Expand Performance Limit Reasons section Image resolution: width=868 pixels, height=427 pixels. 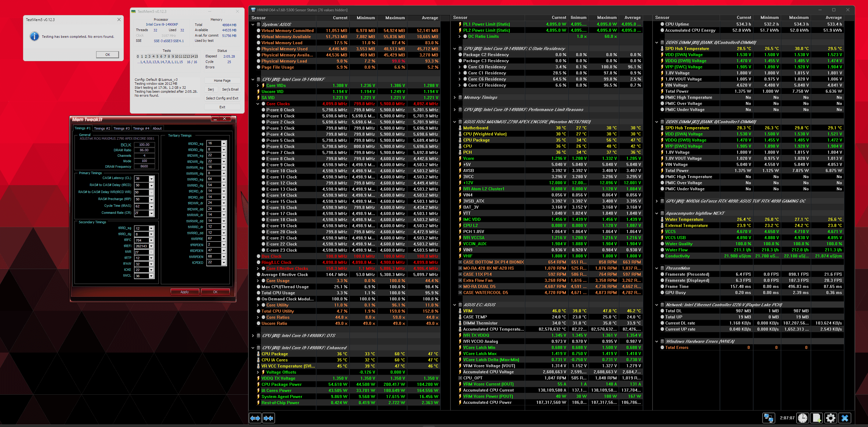click(x=454, y=110)
